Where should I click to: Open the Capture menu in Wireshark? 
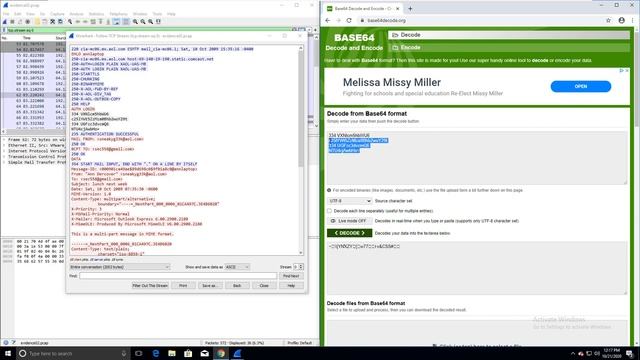57,14
